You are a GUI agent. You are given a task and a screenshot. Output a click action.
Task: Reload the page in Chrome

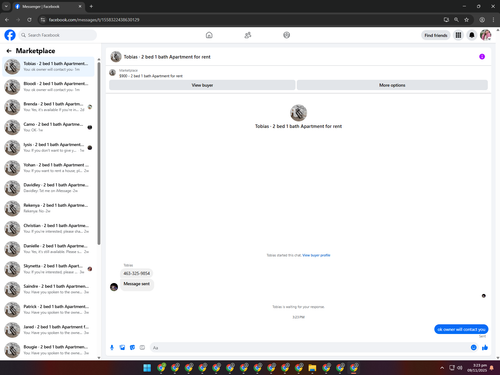(x=29, y=20)
